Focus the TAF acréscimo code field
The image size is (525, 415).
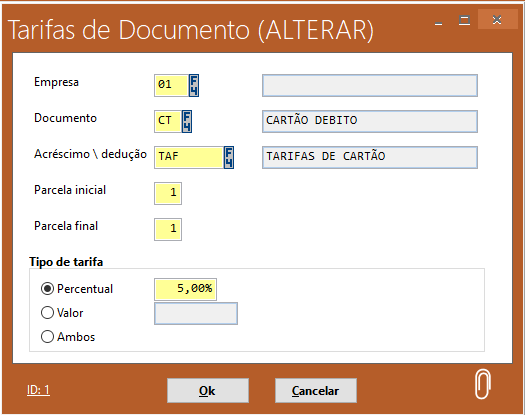[x=189, y=157]
